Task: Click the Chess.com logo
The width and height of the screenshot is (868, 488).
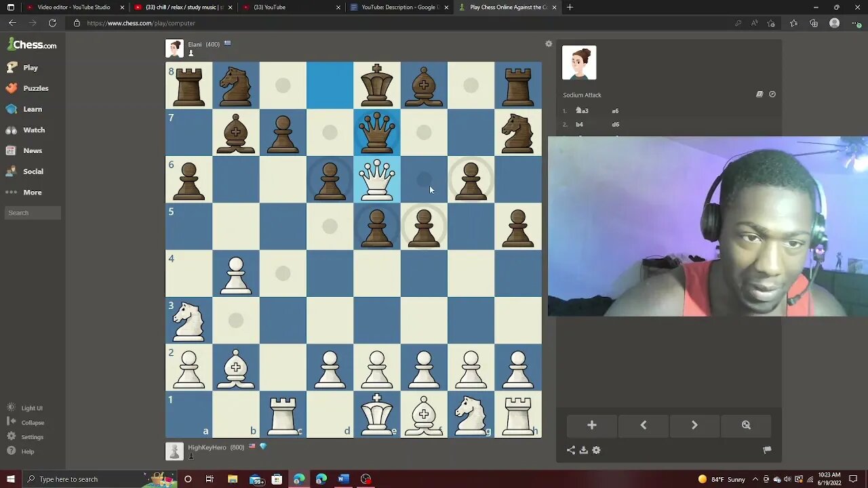Action: coord(32,45)
